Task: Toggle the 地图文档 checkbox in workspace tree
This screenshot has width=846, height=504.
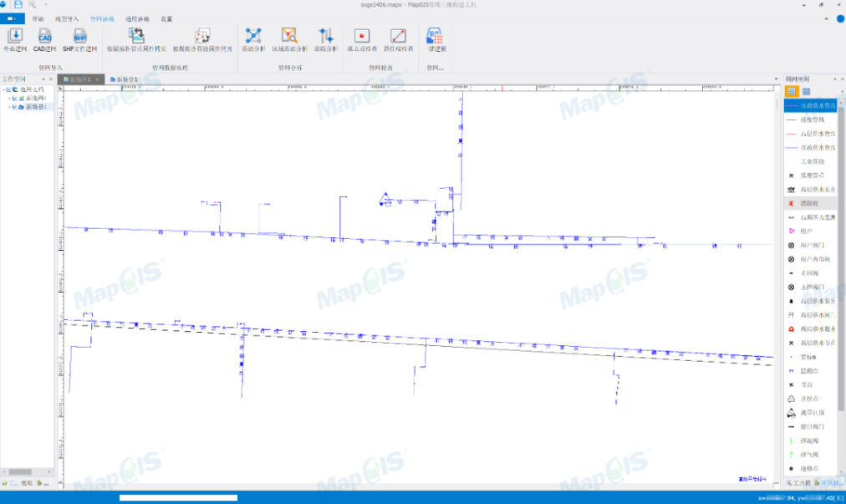Action: 9,89
